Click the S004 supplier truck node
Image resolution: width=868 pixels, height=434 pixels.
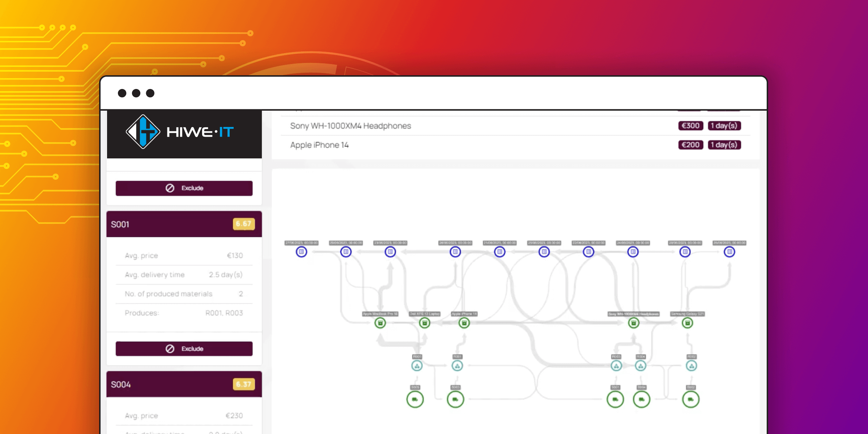coord(641,400)
